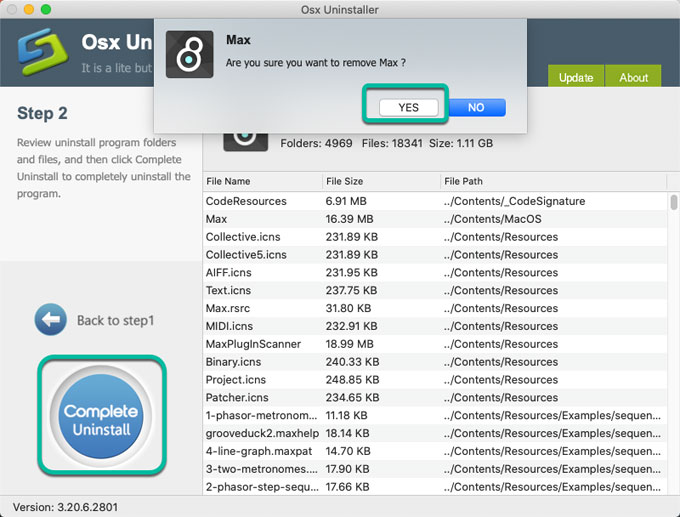The width and height of the screenshot is (680, 517).
Task: Click the Back to step1 arrow icon
Action: tap(50, 320)
